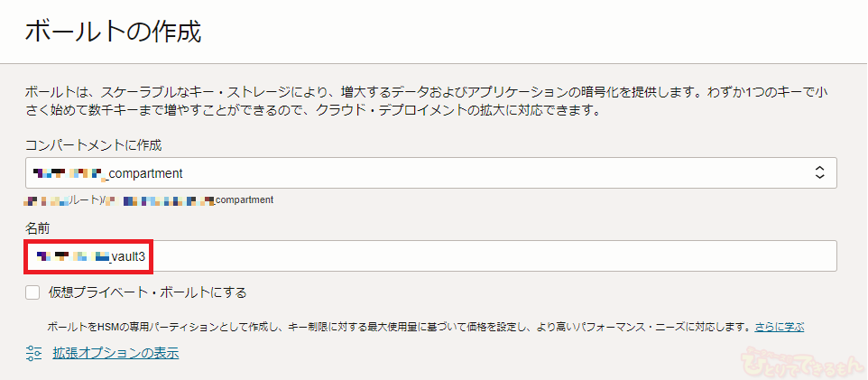The height and width of the screenshot is (380, 868).
Task: Click the 名前 field label
Action: [x=38, y=228]
